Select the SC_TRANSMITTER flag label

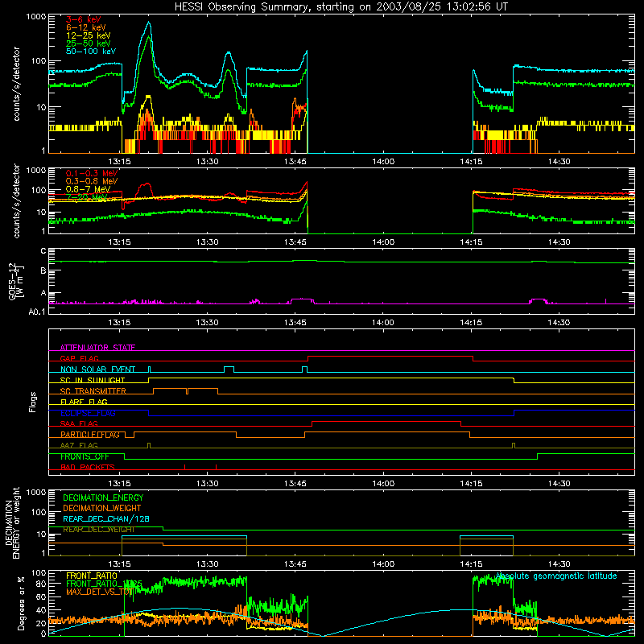[x=93, y=391]
